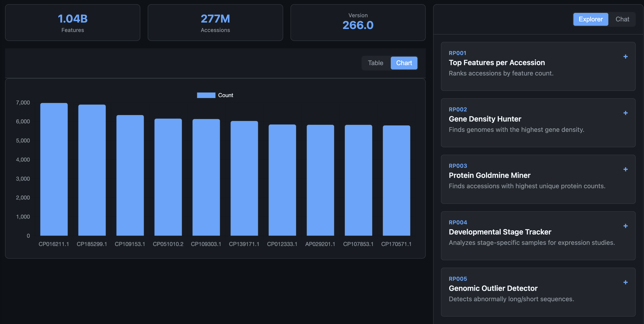This screenshot has width=644, height=324.
Task: Click the Genomic Outlier Detector title
Action: point(493,288)
